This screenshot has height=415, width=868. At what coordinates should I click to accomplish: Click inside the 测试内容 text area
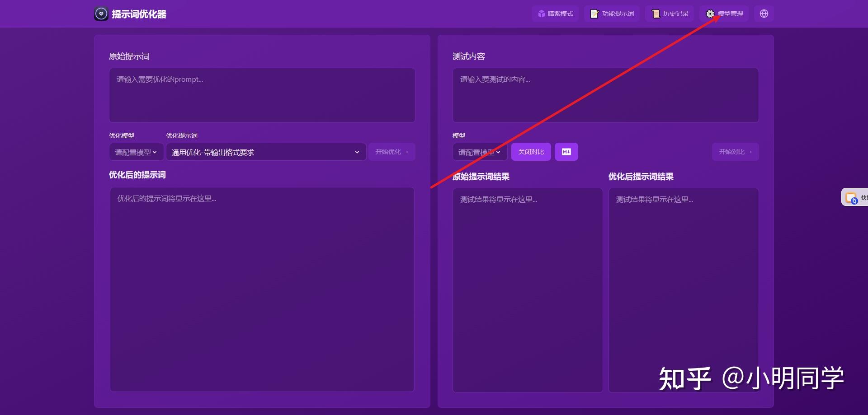(x=605, y=95)
